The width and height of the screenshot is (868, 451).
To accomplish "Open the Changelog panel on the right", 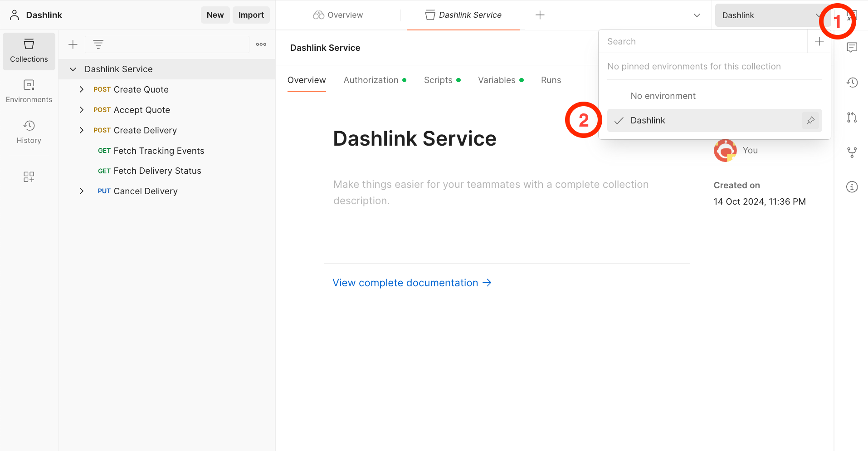I will [853, 83].
